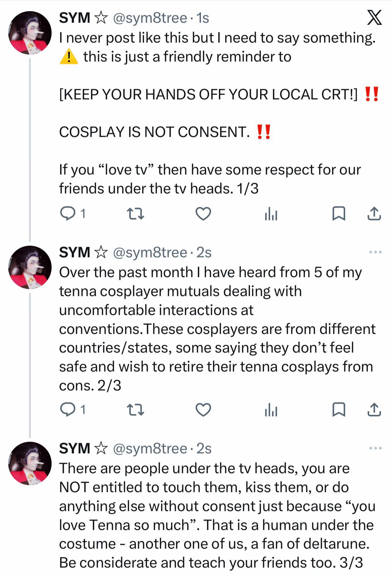Open SYM's profile picture on first tweet
392x576 pixels.
pyautogui.click(x=30, y=33)
